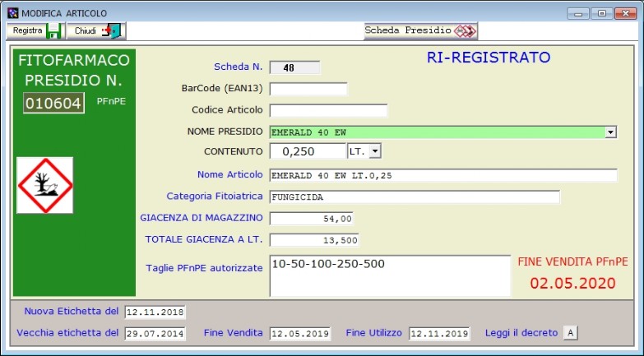Click the environmental hazard pictogram
The image size is (644, 356).
pyautogui.click(x=44, y=185)
